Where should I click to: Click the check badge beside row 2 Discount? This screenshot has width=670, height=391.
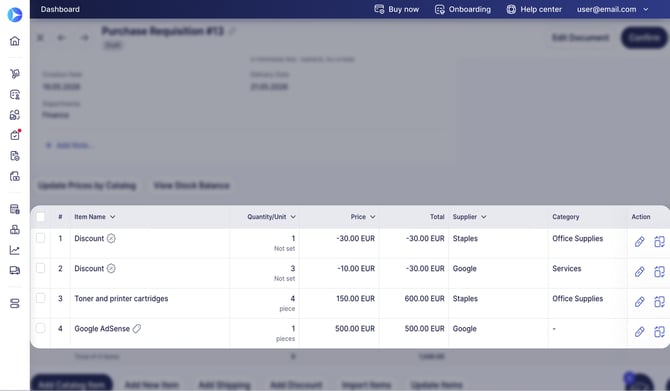click(x=111, y=268)
